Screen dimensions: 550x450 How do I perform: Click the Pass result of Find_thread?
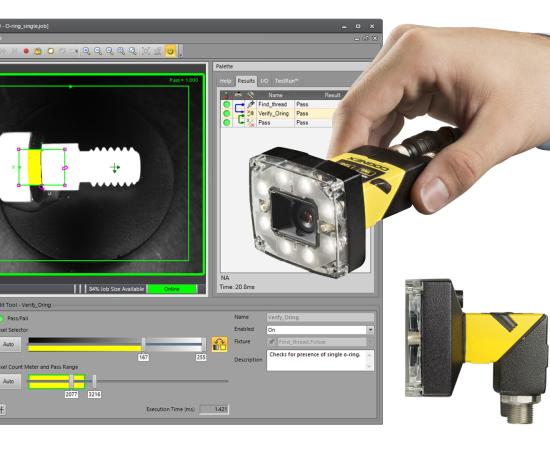302,105
